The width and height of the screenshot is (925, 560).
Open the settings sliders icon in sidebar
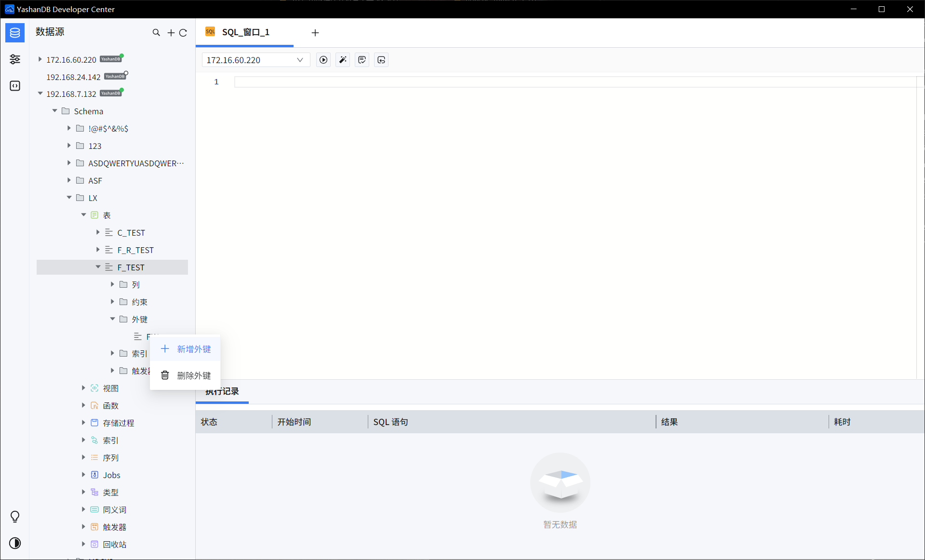(x=15, y=59)
